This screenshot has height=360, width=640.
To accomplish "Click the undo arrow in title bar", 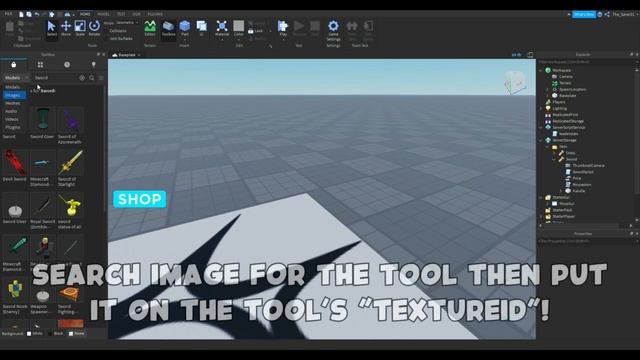I will tap(37, 14).
